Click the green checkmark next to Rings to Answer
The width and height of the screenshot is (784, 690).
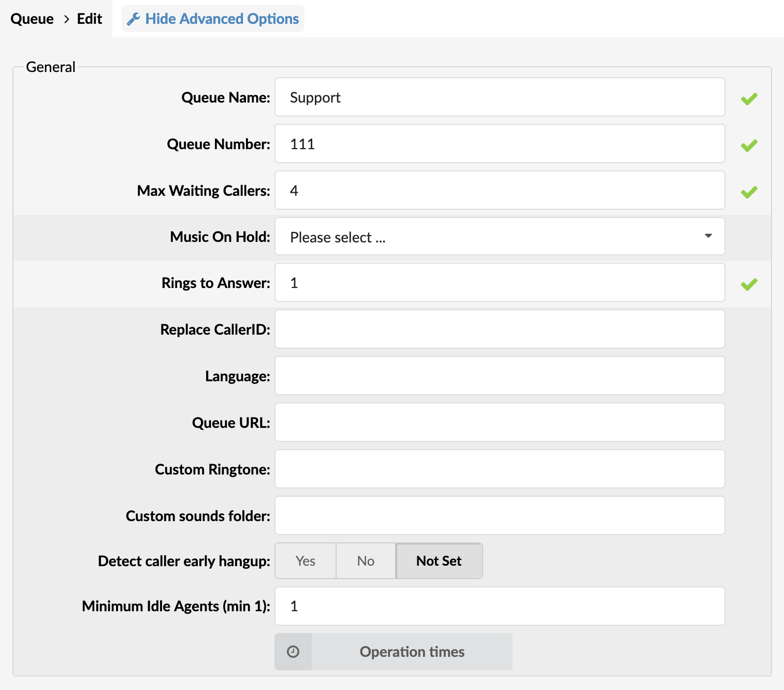click(x=749, y=284)
